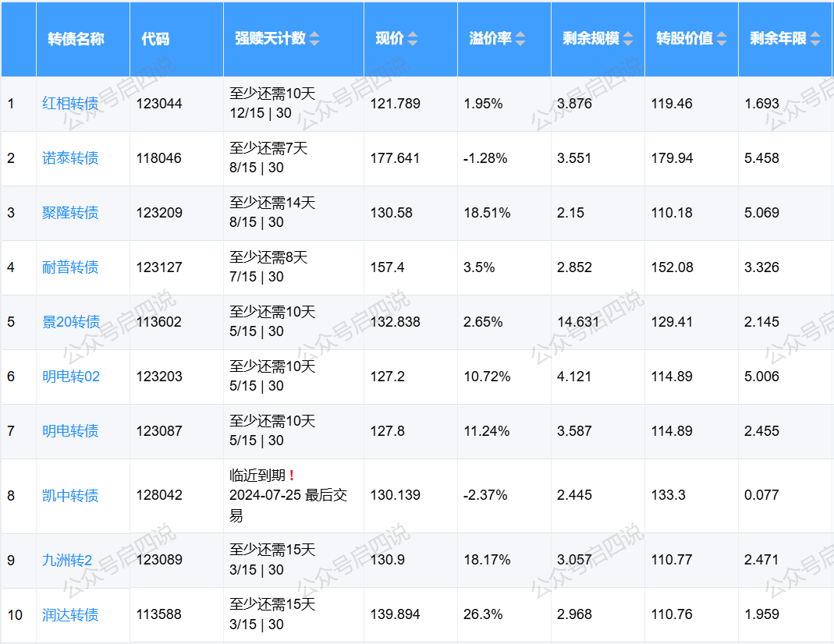This screenshot has height=644, width=834.
Task: Click the 润达转债 link
Action: [x=70, y=615]
